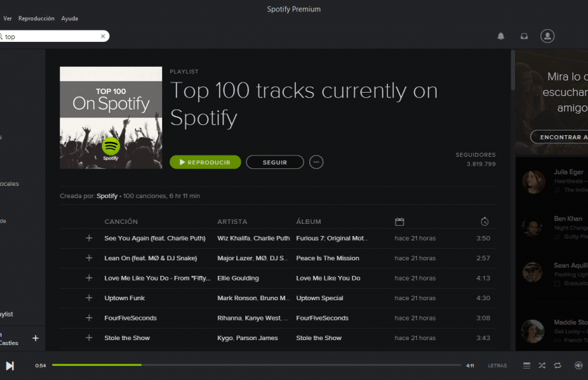588x380 pixels.
Task: Sort tracks by date added column
Action: pos(399,222)
